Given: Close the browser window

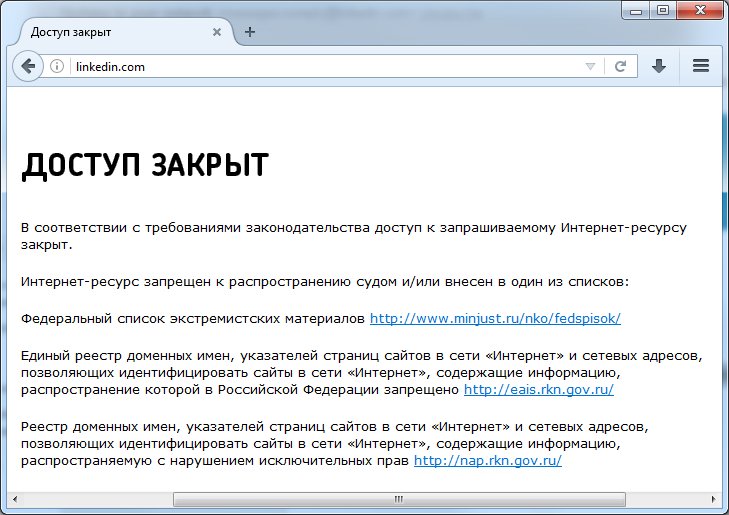Looking at the screenshot, I should pos(701,10).
